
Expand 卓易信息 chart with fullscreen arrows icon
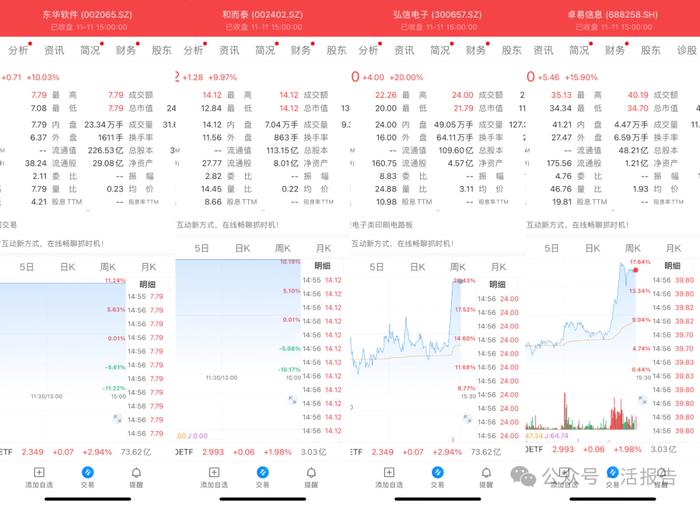click(x=642, y=399)
